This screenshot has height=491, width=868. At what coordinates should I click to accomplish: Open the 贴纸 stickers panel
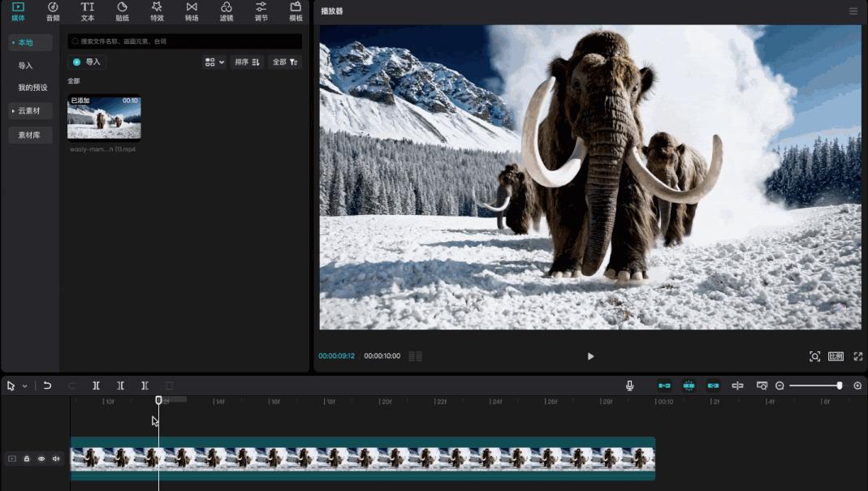122,11
